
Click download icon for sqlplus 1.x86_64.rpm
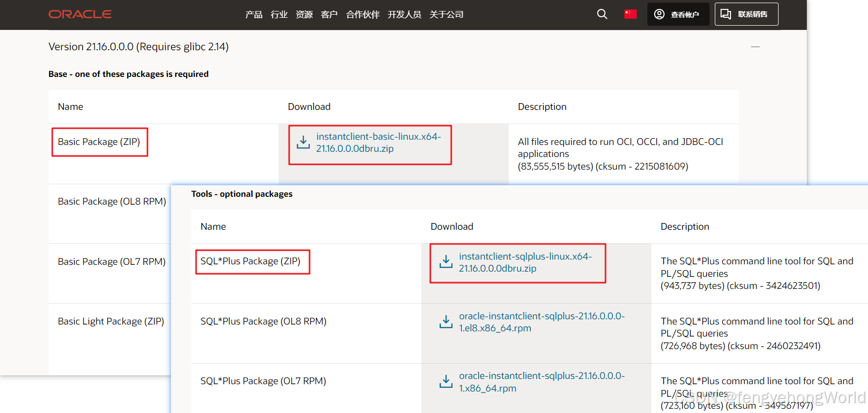[446, 382]
